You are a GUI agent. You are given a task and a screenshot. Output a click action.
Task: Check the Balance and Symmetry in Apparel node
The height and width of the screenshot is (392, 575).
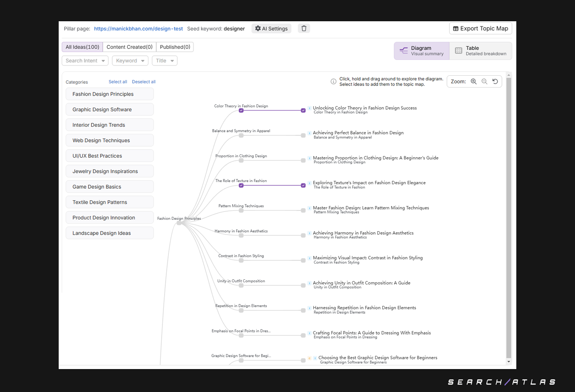[241, 135]
